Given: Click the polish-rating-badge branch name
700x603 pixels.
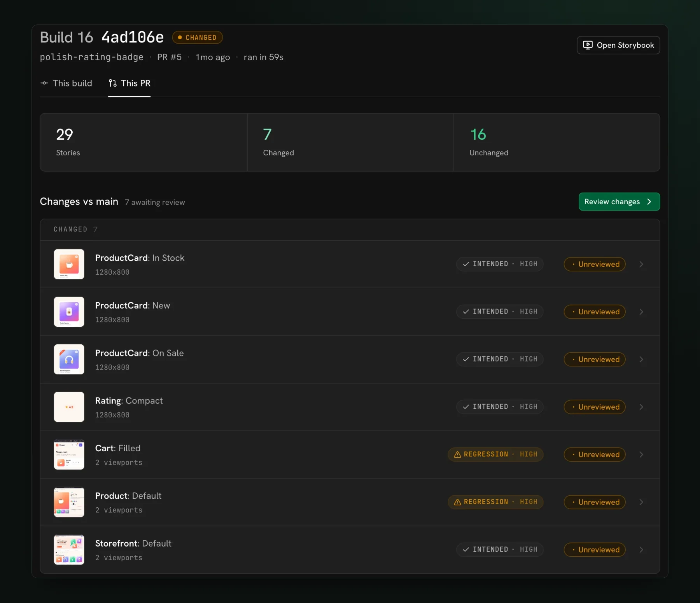Looking at the screenshot, I should [92, 57].
